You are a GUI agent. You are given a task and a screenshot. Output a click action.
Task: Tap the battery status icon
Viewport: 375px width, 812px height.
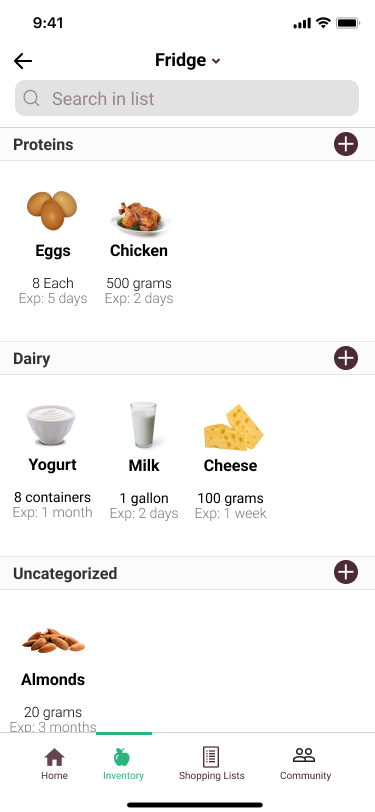click(x=348, y=23)
